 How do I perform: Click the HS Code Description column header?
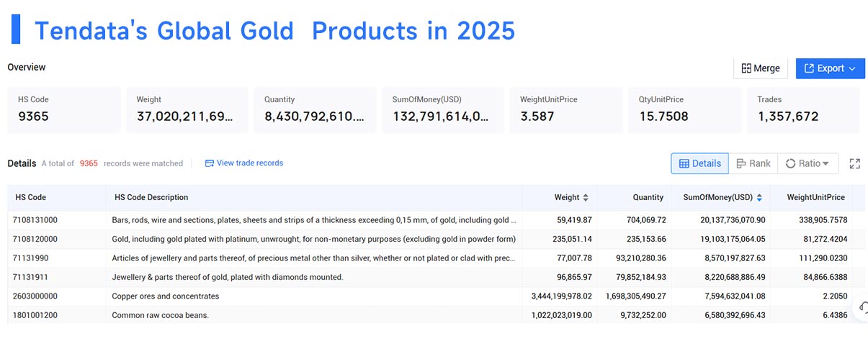tap(151, 197)
